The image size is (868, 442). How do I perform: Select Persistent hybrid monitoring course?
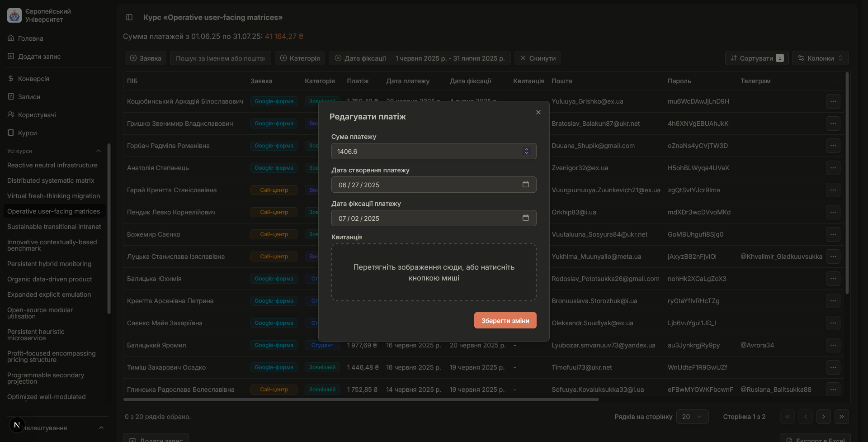49,264
